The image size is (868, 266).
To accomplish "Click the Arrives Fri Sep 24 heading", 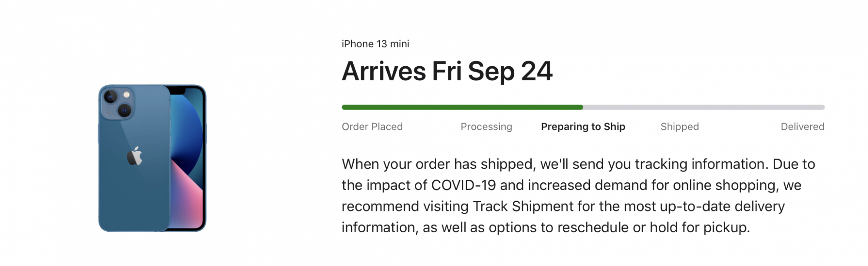I will tap(447, 71).
